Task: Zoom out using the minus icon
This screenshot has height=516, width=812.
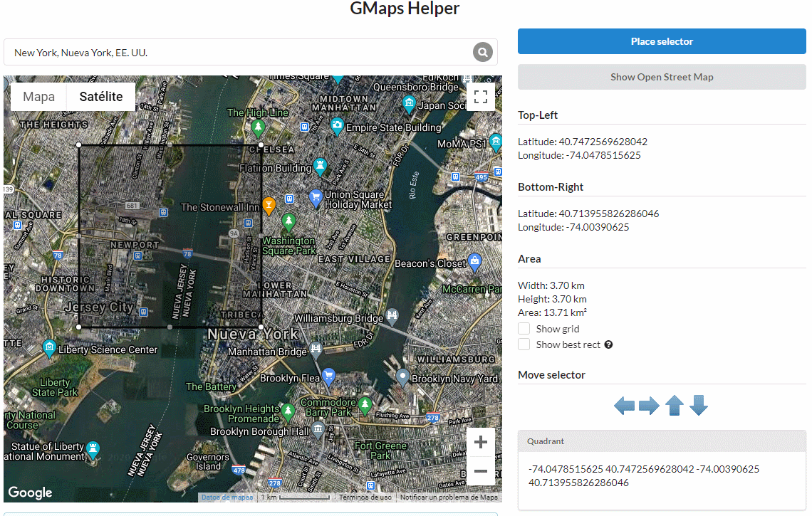Action: tap(481, 471)
